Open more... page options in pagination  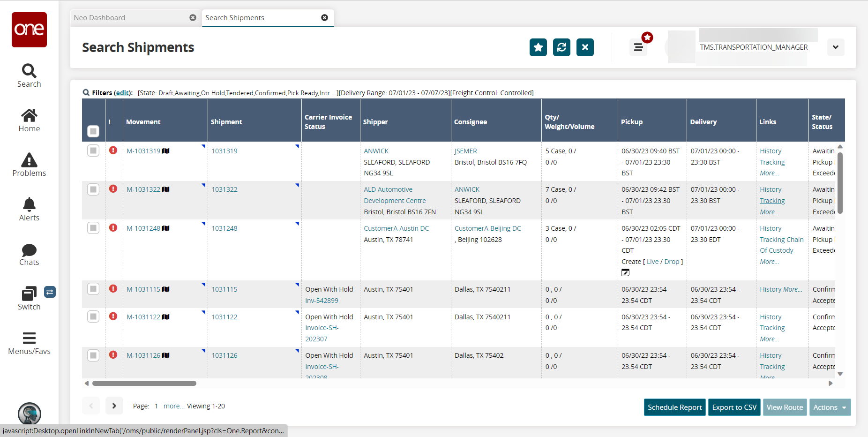pyautogui.click(x=174, y=406)
